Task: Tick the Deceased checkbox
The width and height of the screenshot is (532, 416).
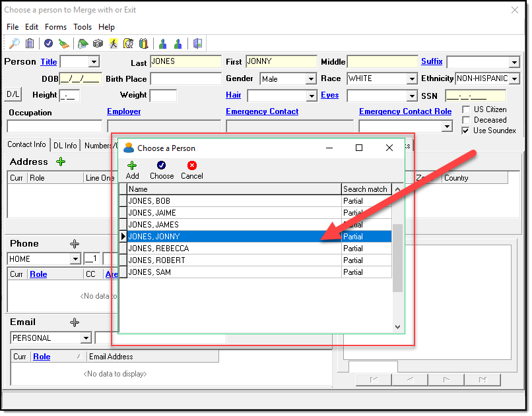Action: click(466, 120)
